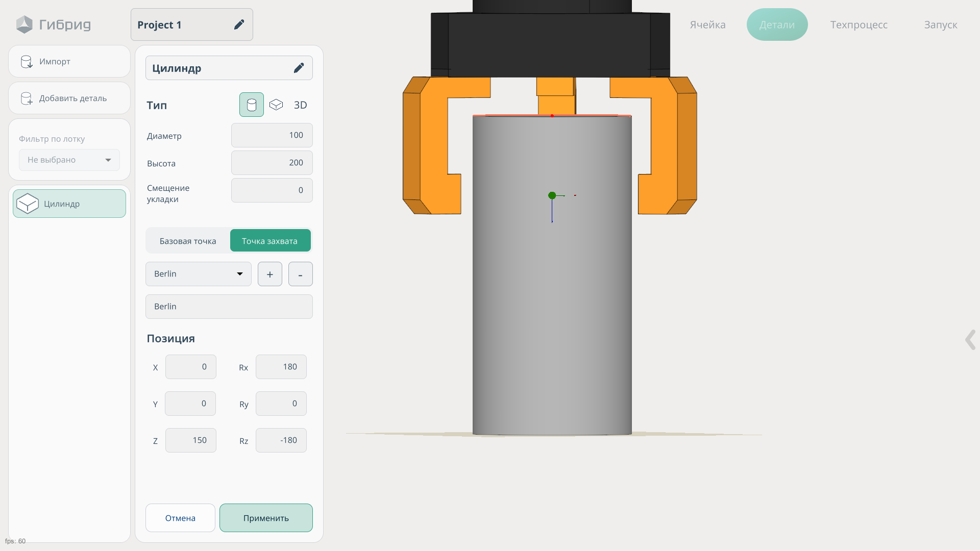This screenshot has height=551, width=980.
Task: Select Цилиндр item in parts list
Action: click(69, 204)
